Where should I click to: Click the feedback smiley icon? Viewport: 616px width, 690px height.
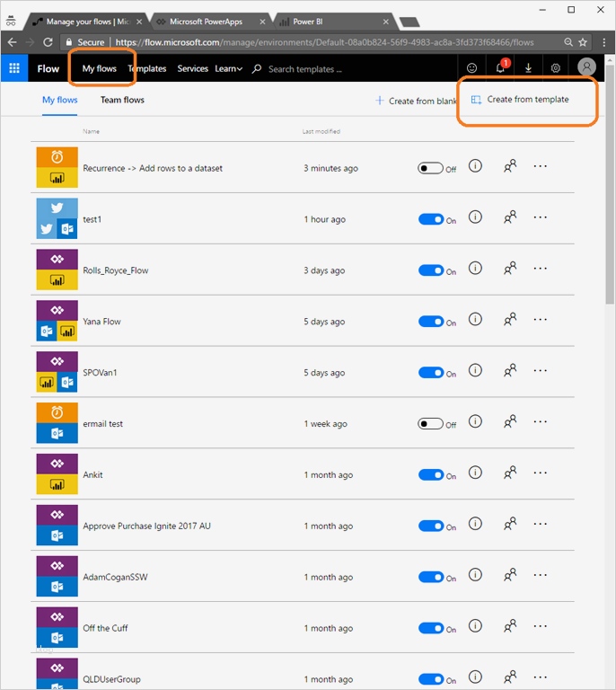471,67
